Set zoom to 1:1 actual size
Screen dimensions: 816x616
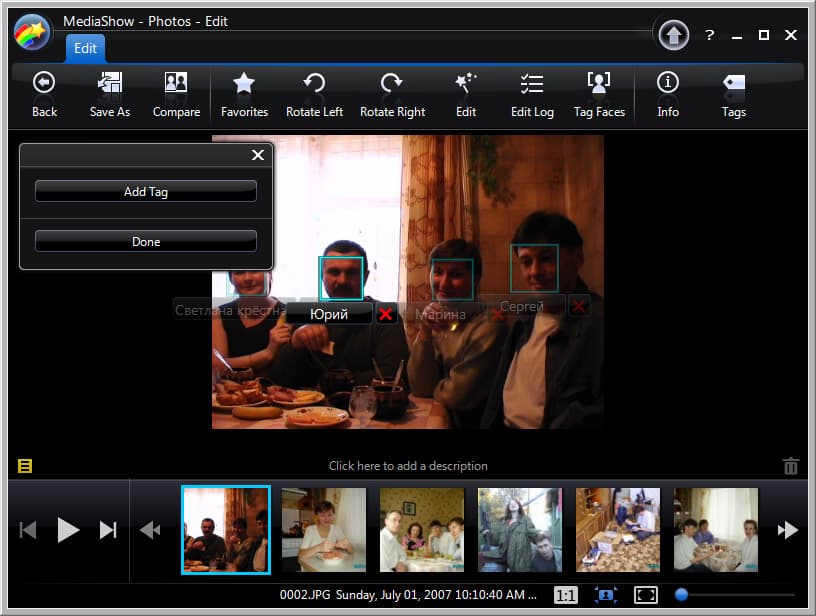(x=566, y=595)
